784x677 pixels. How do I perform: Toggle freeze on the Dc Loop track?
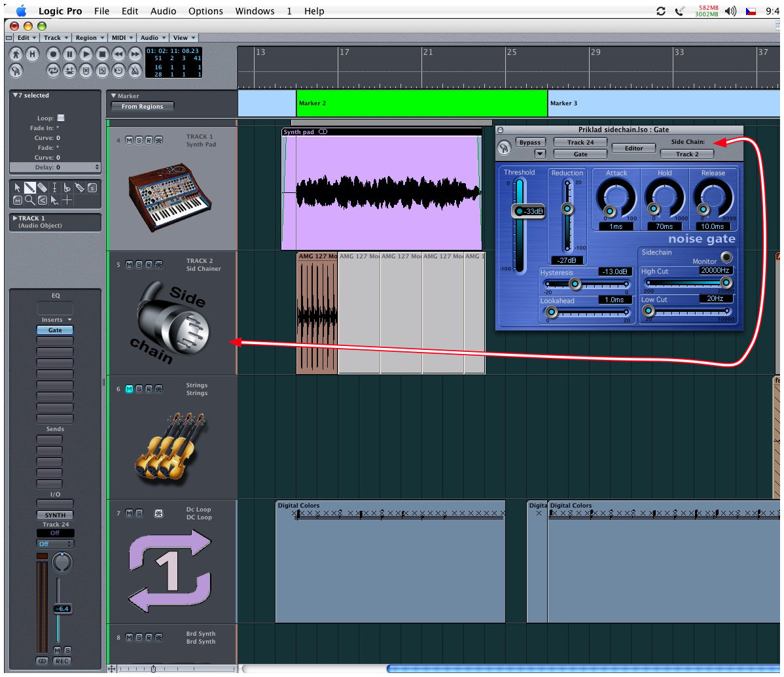(158, 513)
